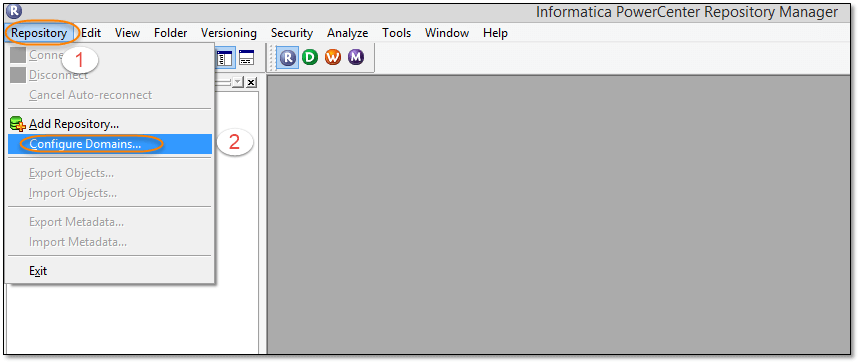This screenshot has height=364, width=860.
Task: Choose Add Repository... from the menu
Action: (x=110, y=124)
